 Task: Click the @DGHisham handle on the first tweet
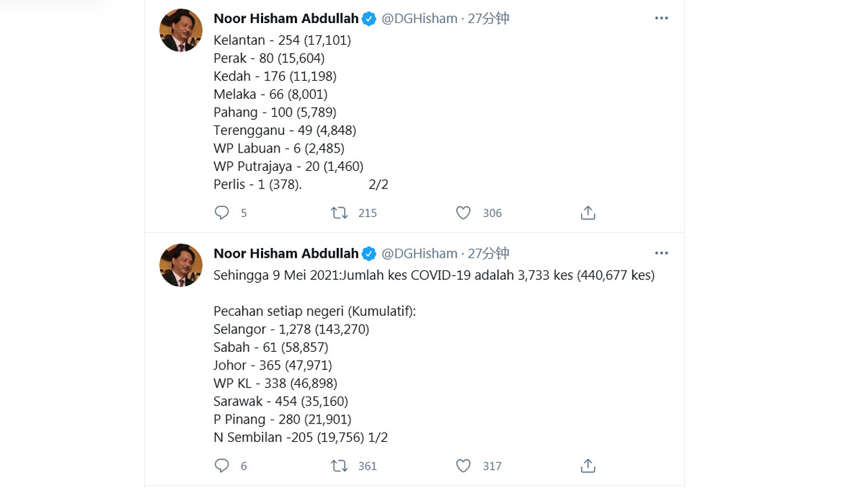[419, 18]
